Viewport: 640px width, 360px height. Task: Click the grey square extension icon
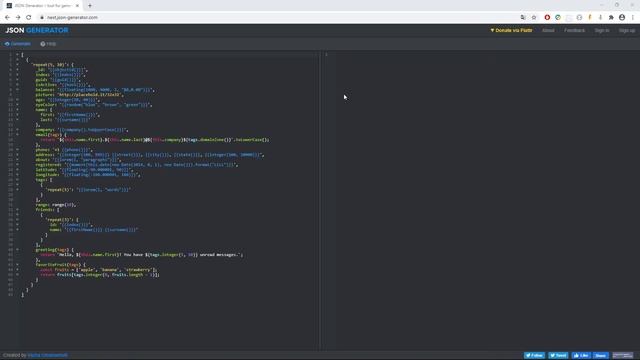[569, 18]
